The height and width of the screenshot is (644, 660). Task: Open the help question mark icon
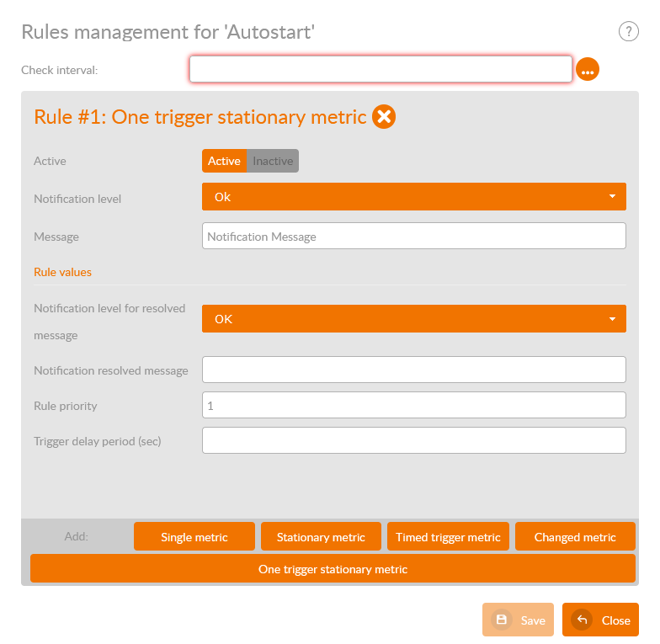(628, 32)
